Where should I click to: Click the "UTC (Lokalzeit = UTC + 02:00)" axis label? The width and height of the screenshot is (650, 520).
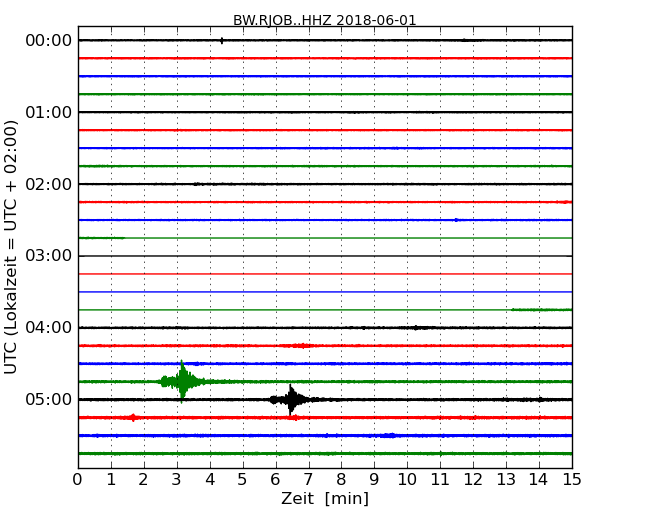pyautogui.click(x=11, y=247)
